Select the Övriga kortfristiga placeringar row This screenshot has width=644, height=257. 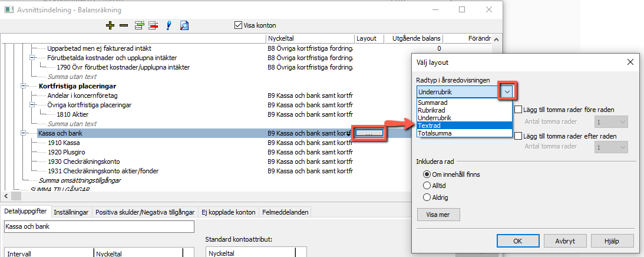point(90,106)
